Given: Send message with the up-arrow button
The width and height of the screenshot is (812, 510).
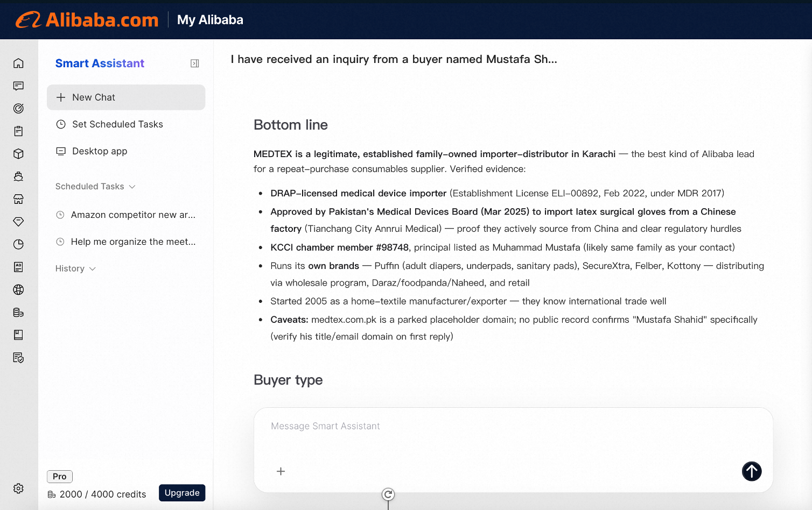Looking at the screenshot, I should click(x=752, y=471).
